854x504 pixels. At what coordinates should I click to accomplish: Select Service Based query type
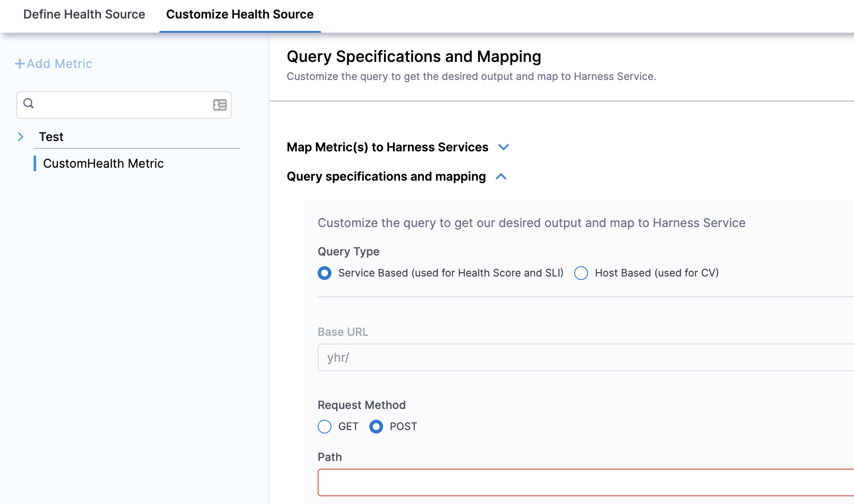coord(325,273)
